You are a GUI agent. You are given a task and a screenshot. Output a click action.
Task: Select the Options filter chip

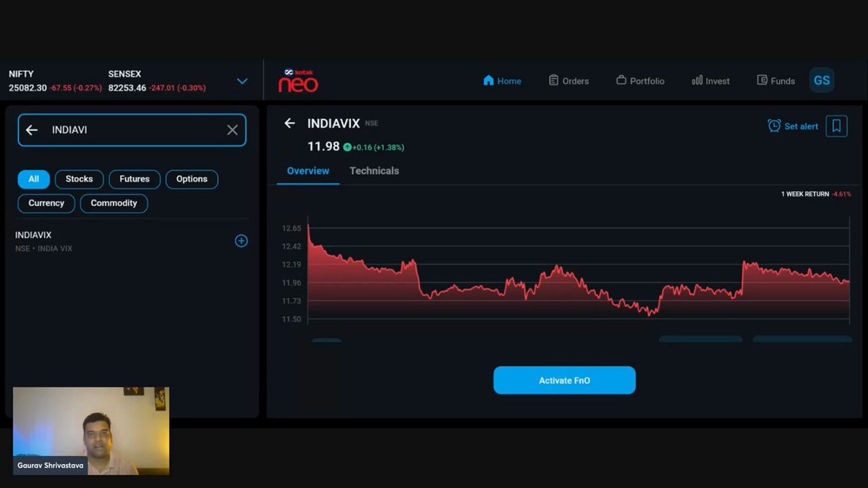[x=192, y=179]
